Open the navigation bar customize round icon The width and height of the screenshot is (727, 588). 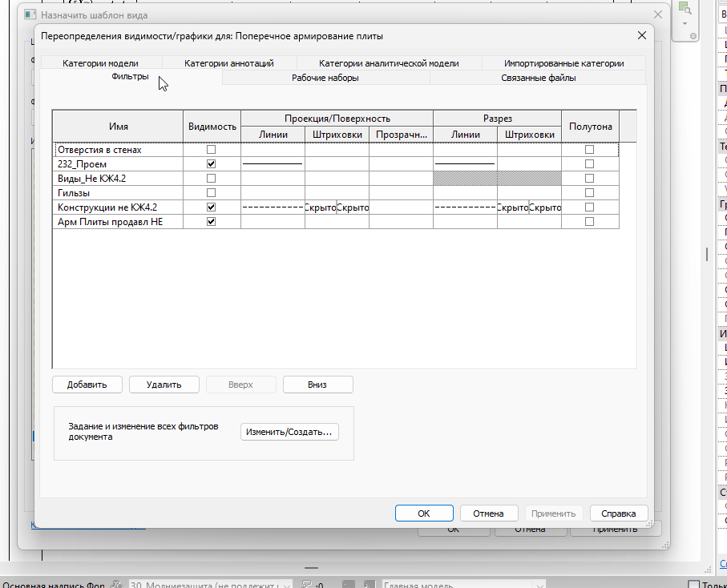coord(693,36)
